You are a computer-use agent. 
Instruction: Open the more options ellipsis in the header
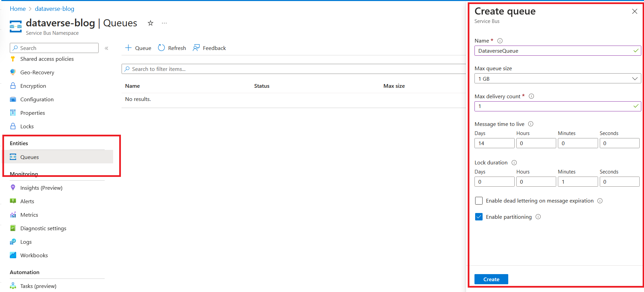point(164,23)
